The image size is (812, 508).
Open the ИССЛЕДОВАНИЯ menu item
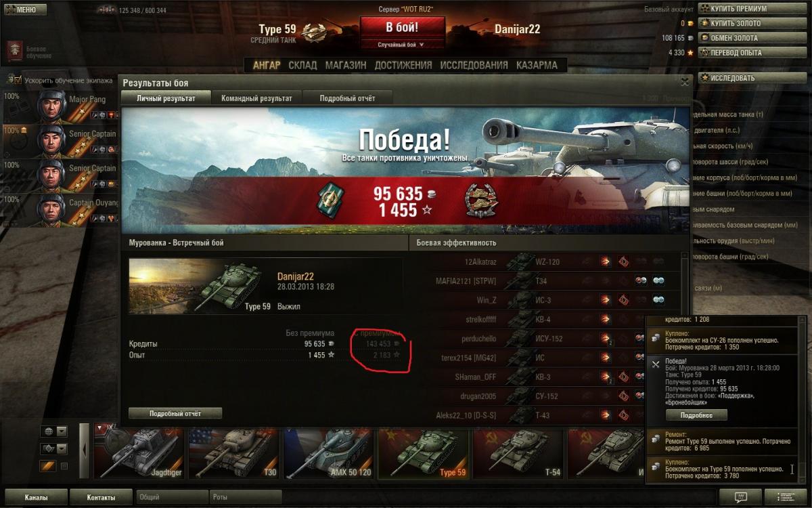(x=474, y=65)
